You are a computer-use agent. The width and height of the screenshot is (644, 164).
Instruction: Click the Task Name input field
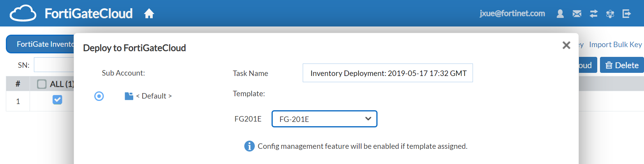pyautogui.click(x=388, y=73)
